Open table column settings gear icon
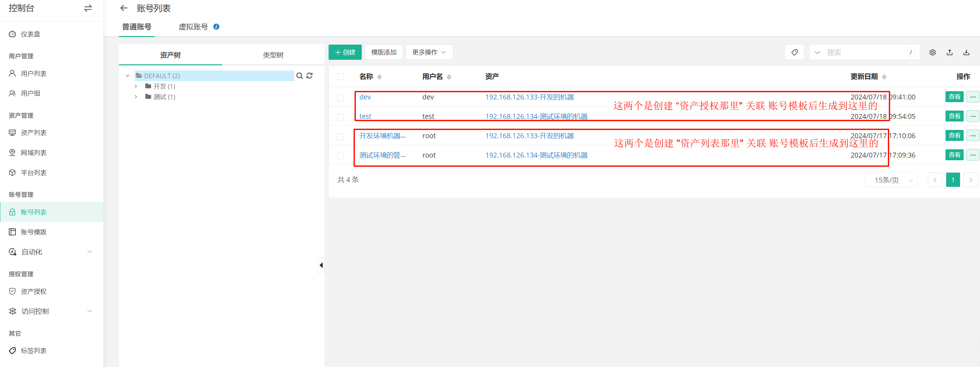980x367 pixels. coord(932,52)
